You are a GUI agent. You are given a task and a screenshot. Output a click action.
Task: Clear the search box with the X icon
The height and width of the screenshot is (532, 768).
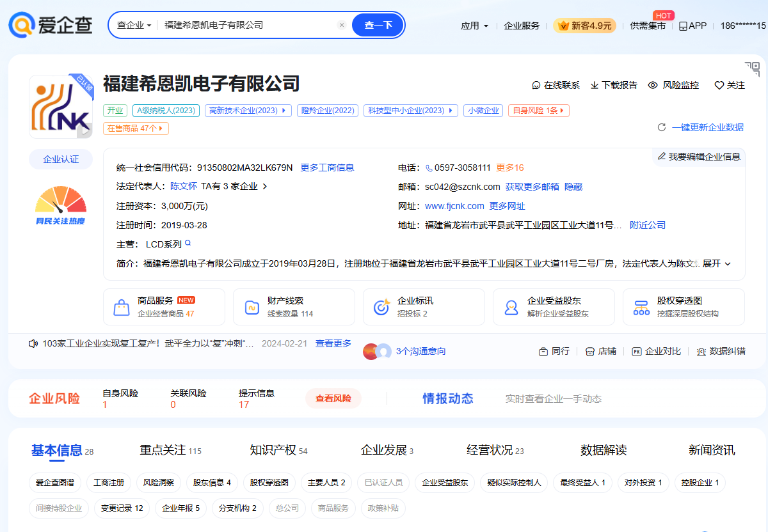pyautogui.click(x=342, y=25)
